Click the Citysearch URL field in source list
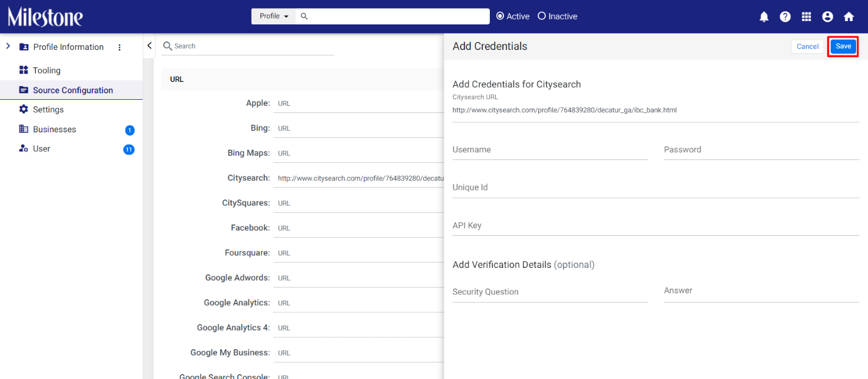 pos(359,178)
